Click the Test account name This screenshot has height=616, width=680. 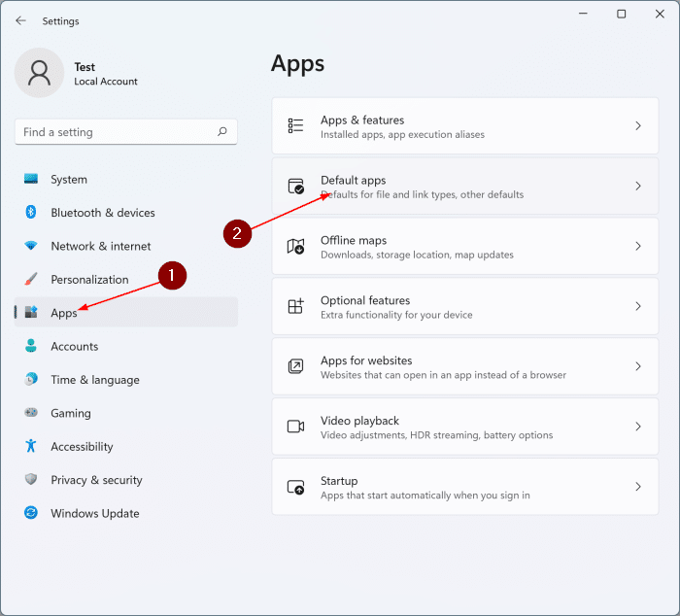(85, 67)
